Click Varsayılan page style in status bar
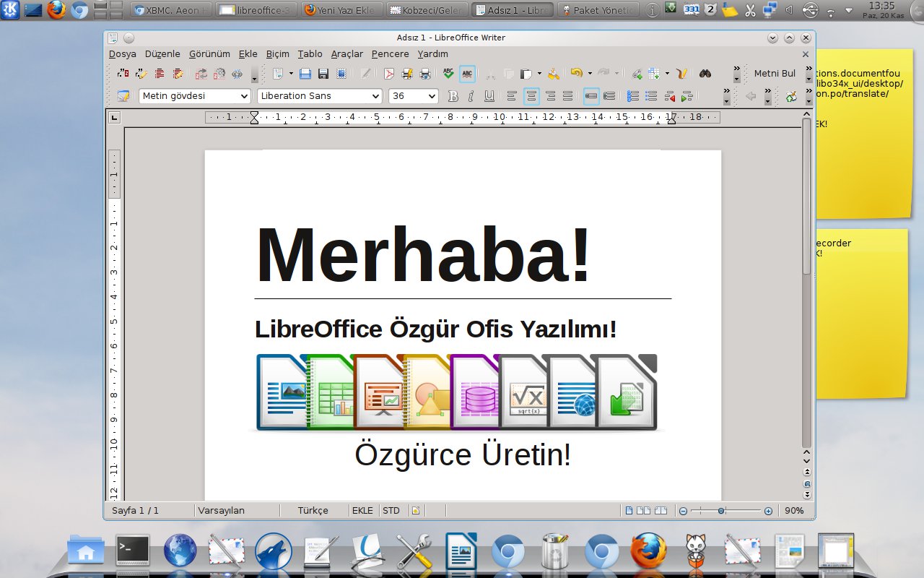Image resolution: width=924 pixels, height=578 pixels. [x=221, y=510]
